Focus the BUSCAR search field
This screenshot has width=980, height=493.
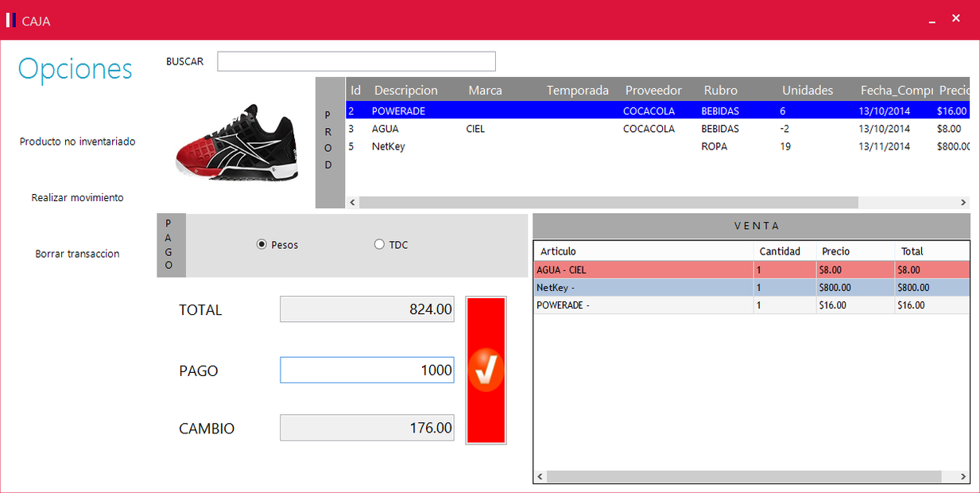coord(356,61)
